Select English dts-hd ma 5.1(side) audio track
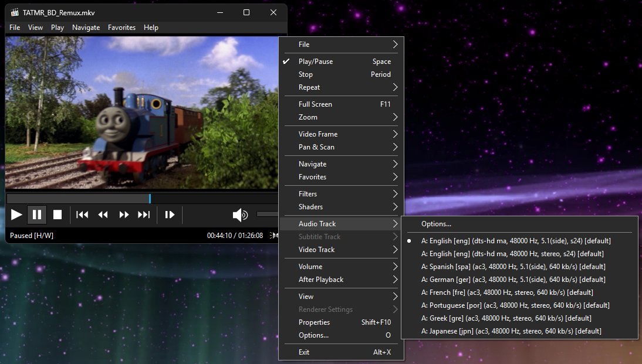The height and width of the screenshot is (364, 642). [519, 241]
